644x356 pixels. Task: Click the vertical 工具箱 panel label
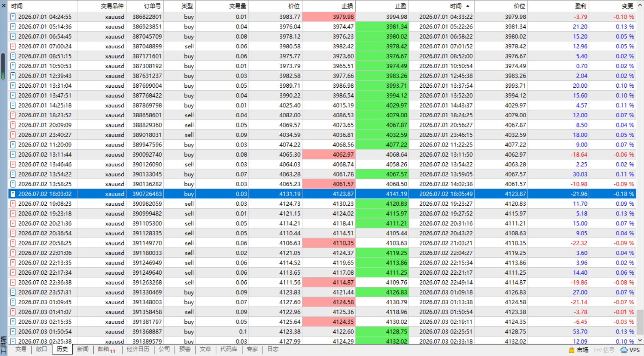pyautogui.click(x=3, y=346)
